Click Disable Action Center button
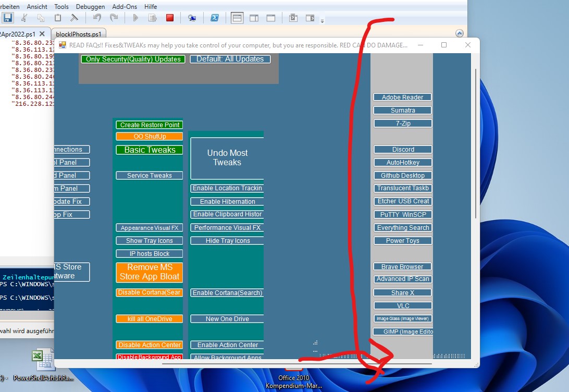 pyautogui.click(x=150, y=345)
